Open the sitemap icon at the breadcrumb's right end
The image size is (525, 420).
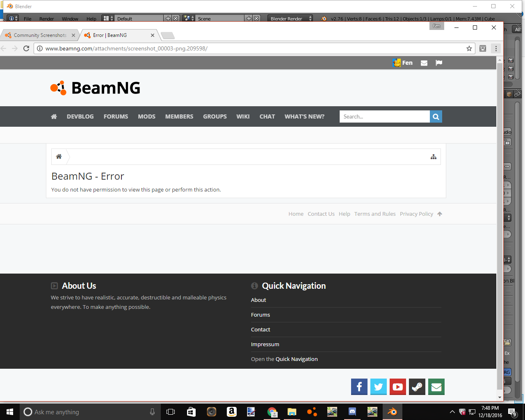[x=434, y=157]
